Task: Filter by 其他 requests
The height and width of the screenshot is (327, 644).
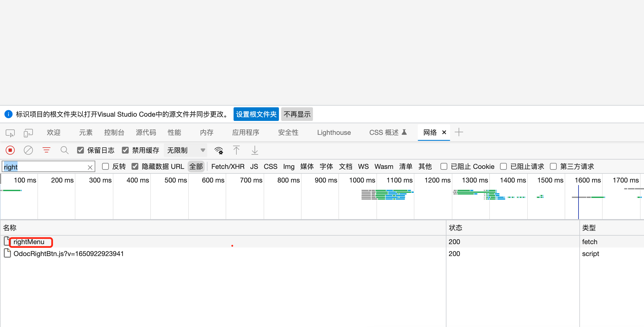Action: (425, 166)
